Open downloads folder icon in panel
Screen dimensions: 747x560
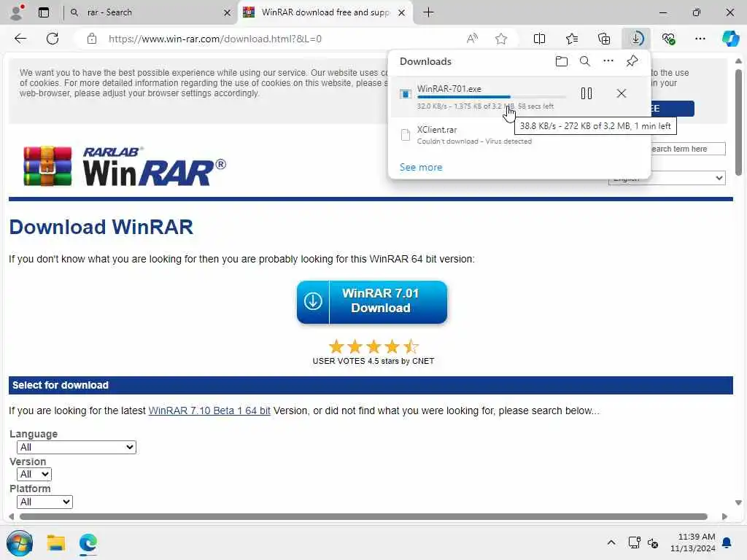562,61
